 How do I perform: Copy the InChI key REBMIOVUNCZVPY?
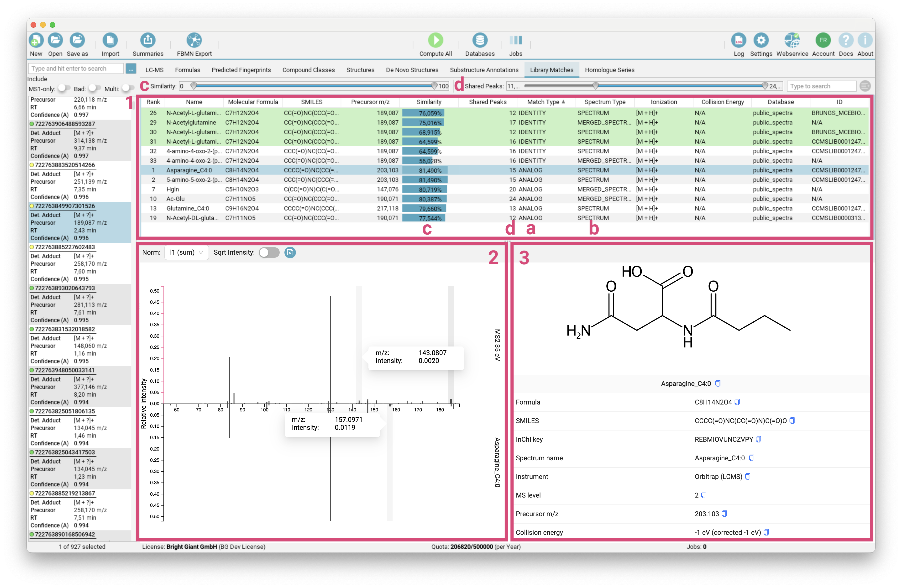[758, 439]
